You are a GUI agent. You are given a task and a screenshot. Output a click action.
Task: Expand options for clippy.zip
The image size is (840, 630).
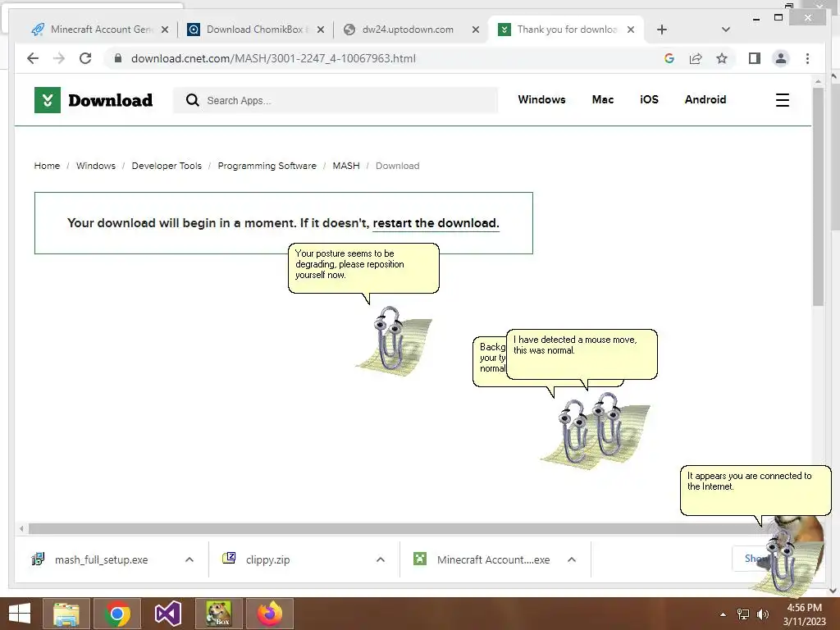(x=381, y=559)
